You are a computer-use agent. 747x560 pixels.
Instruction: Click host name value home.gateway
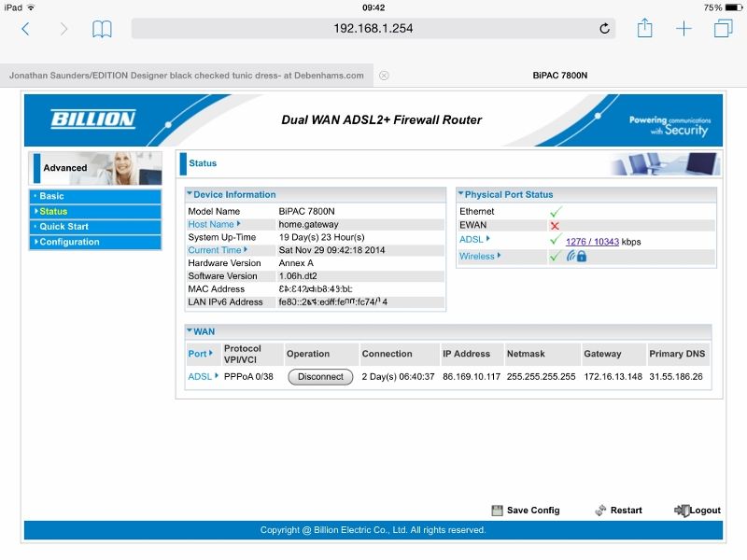[309, 224]
